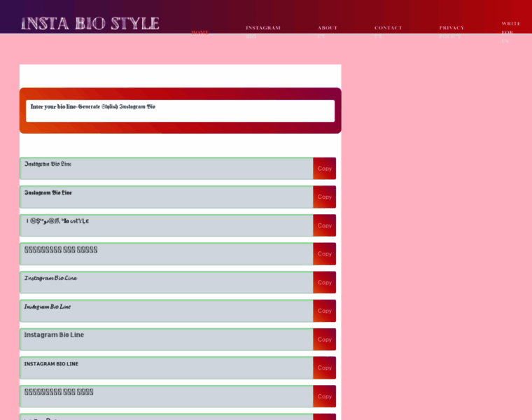Image resolution: width=532 pixels, height=420 pixels.
Task: Select the light cursive script output field
Action: 167,282
